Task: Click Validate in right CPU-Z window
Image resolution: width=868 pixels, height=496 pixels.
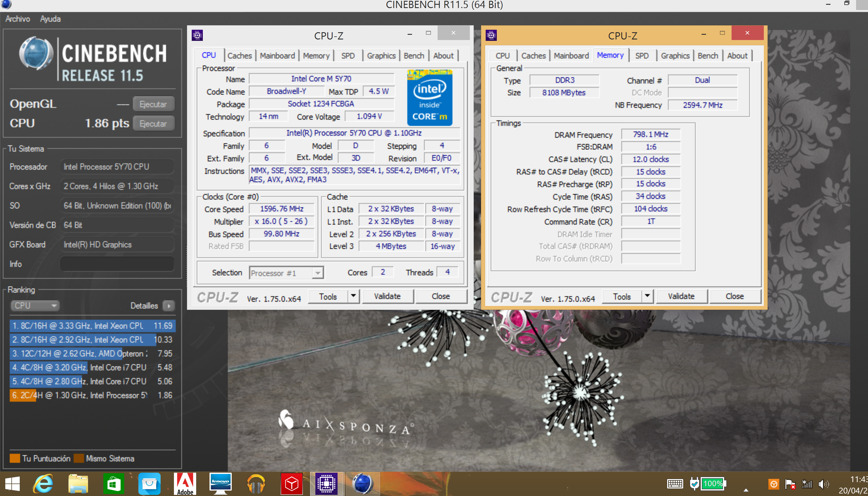Action: click(681, 296)
